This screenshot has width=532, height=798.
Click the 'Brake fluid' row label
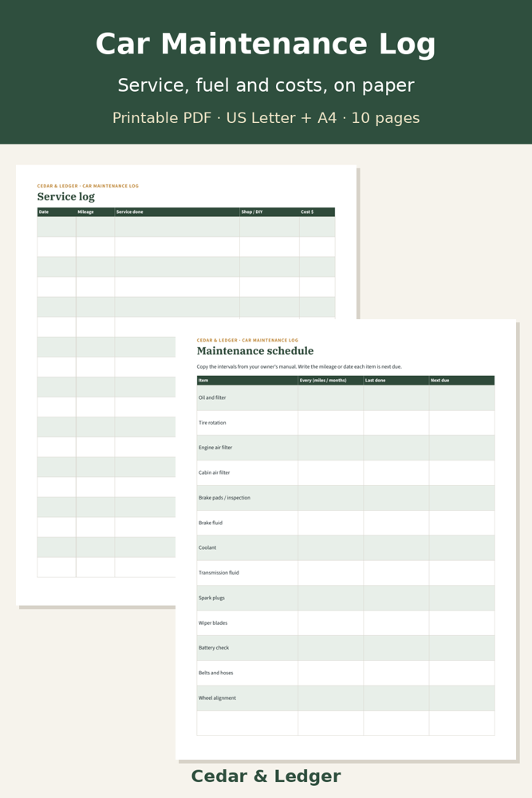click(x=210, y=523)
